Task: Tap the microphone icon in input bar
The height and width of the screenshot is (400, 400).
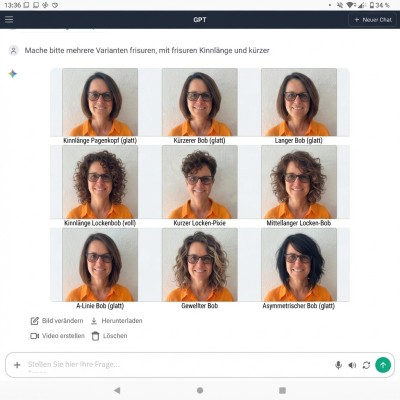Action: (x=338, y=365)
